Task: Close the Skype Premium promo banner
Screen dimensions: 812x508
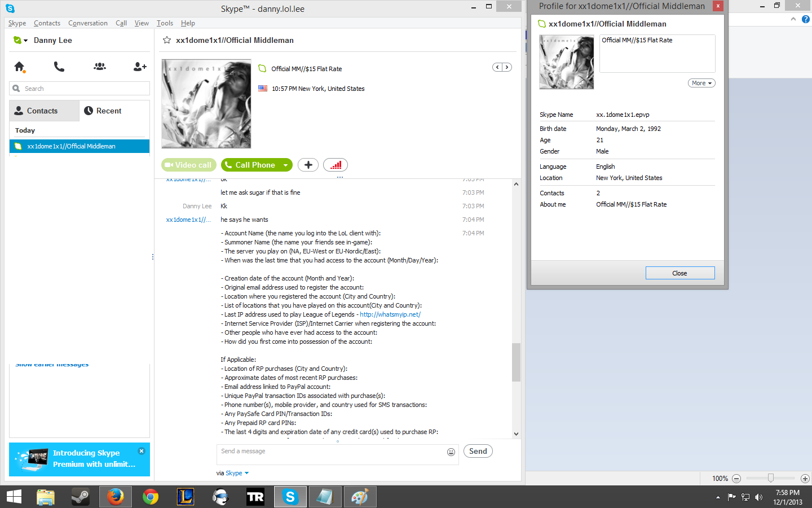Action: coord(142,451)
